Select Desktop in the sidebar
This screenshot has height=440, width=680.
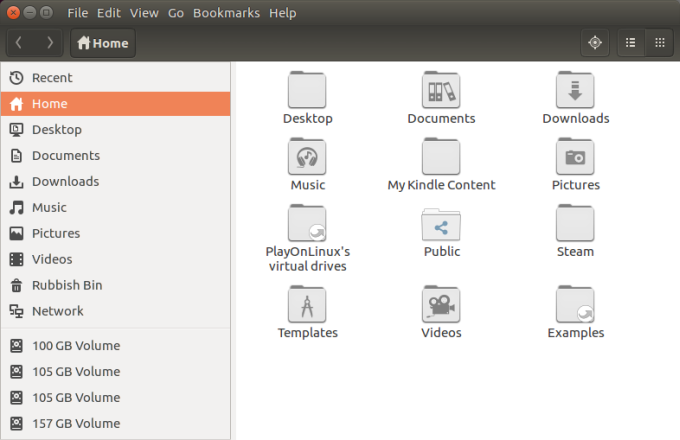[115, 130]
